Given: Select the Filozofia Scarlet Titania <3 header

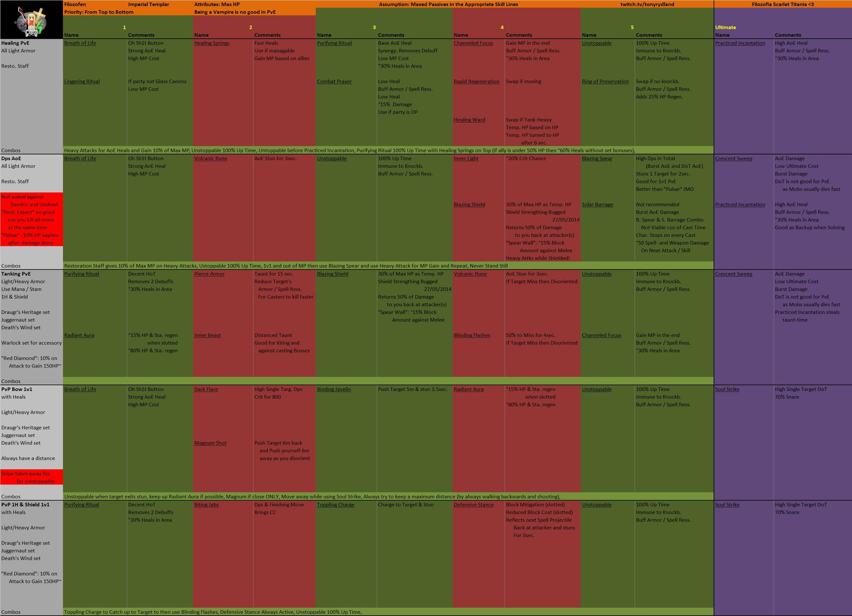Looking at the screenshot, I should click(x=783, y=4).
